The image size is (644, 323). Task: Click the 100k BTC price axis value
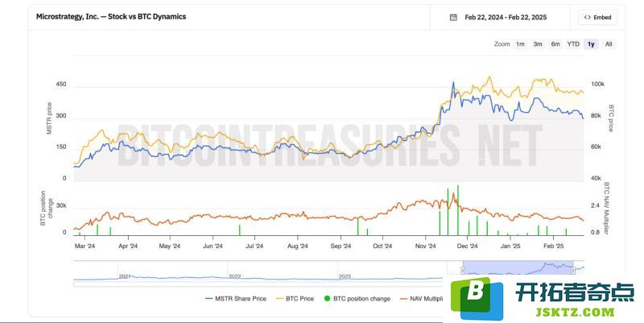[597, 85]
